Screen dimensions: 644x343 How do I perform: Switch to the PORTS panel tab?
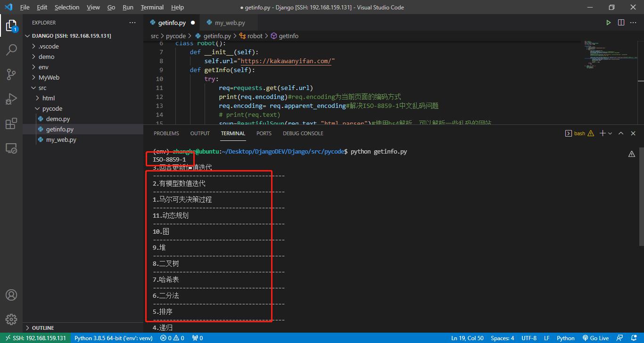coord(264,133)
